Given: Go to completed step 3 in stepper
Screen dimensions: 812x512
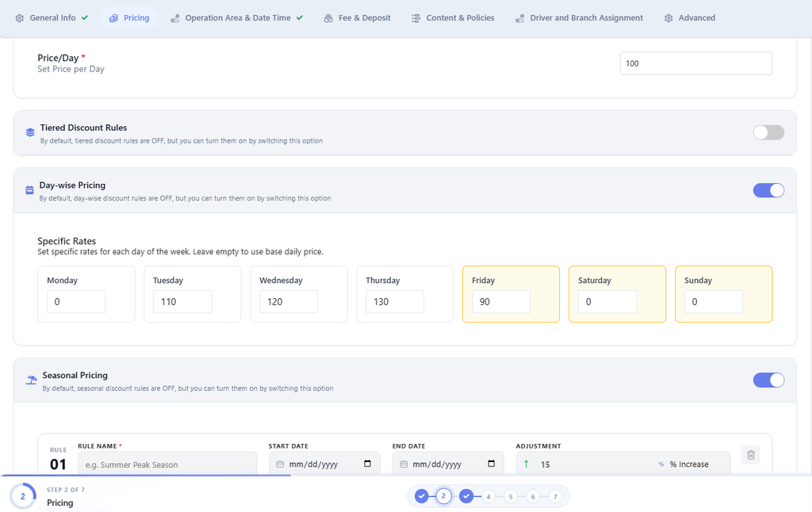Looking at the screenshot, I should 466,496.
